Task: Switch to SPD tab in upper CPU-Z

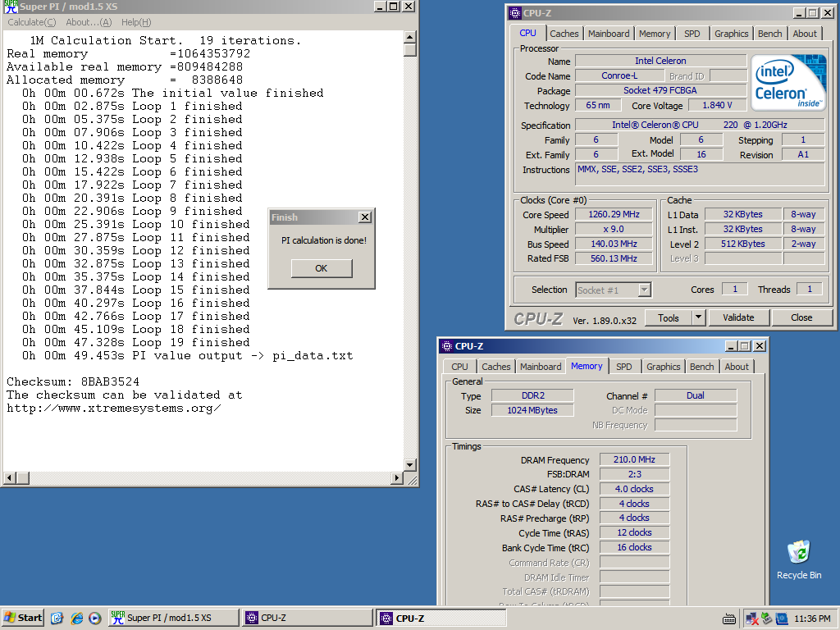Action: coord(692,34)
